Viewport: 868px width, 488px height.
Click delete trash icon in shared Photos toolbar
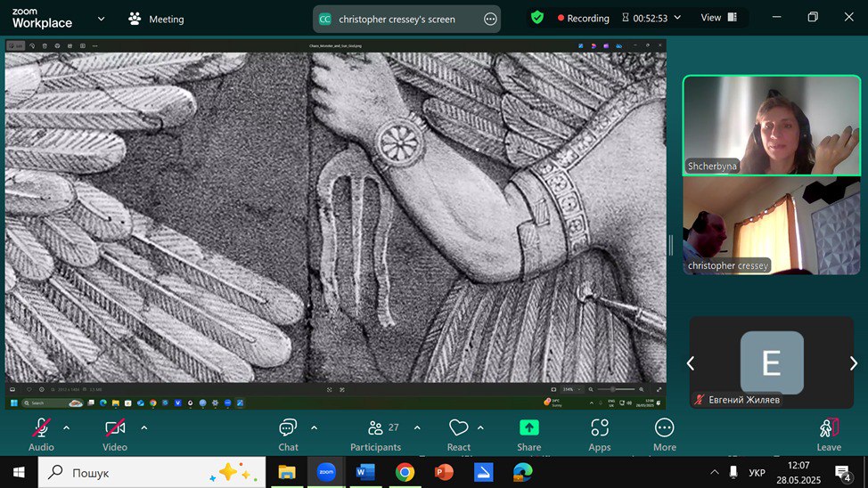(45, 46)
